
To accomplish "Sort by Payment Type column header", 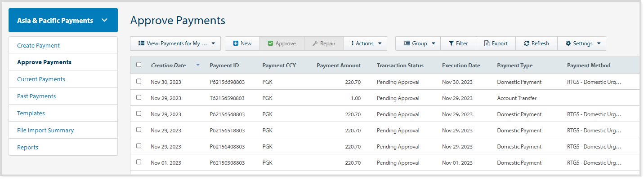I will [515, 65].
